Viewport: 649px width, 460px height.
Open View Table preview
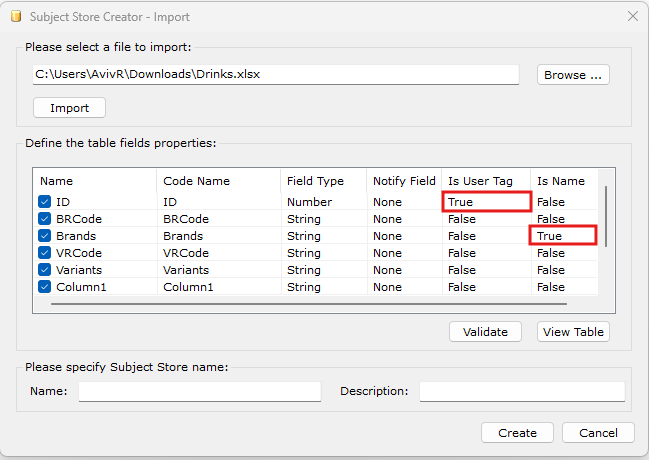(x=573, y=332)
